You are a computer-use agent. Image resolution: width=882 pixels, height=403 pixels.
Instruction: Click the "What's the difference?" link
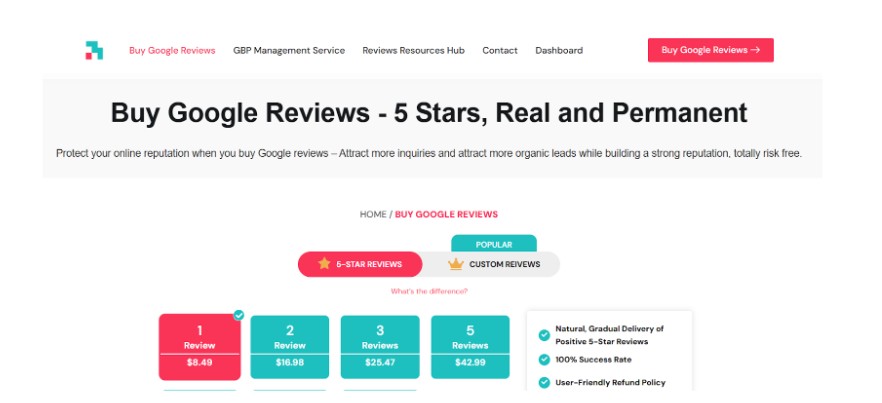[x=429, y=291]
